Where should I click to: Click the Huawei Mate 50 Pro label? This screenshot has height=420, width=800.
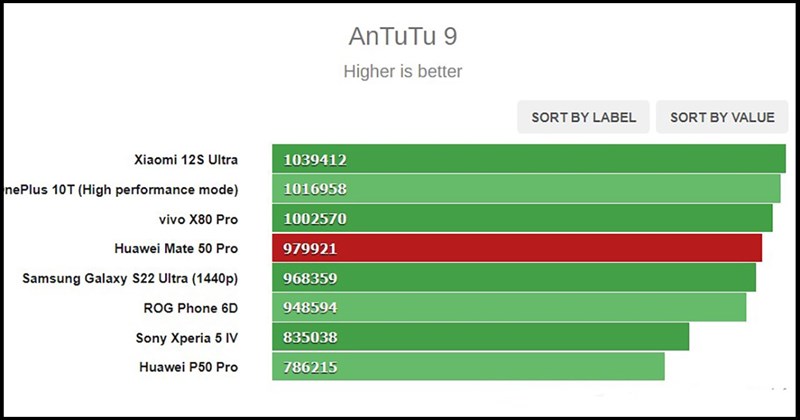pos(177,248)
